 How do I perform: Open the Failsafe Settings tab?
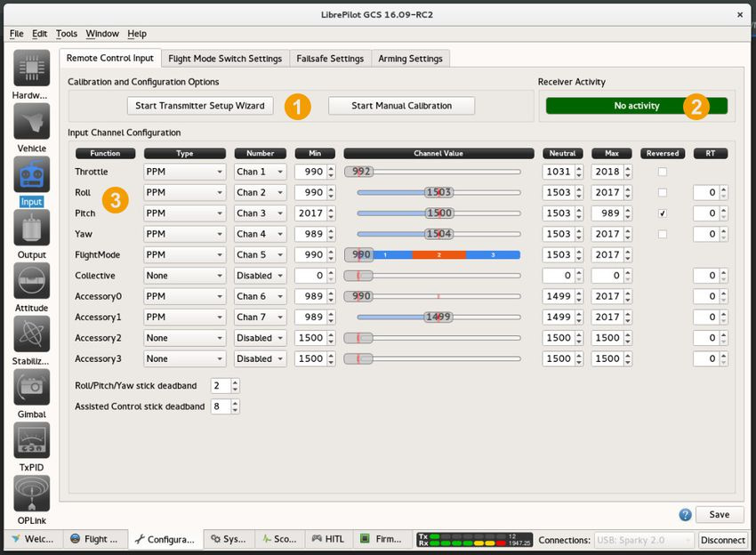(330, 59)
